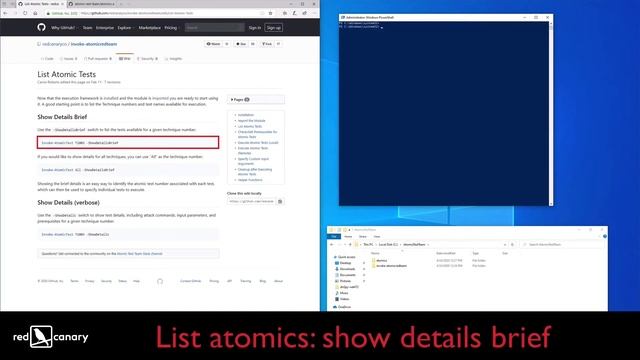Open Pictures in Explorer sidebar
The image size is (640, 360).
(343, 281)
